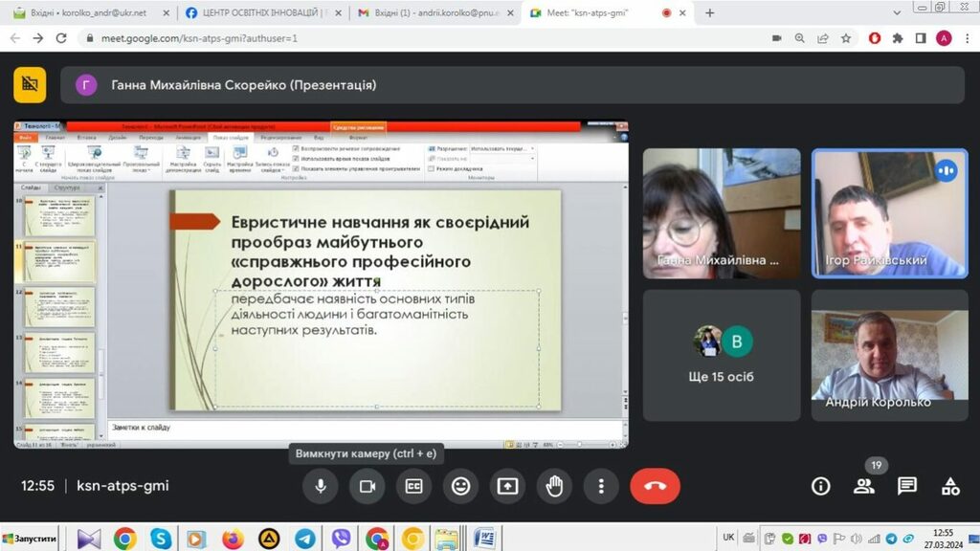The width and height of the screenshot is (980, 551).
Task: Open Meet's three-dot more options menu
Action: (600, 486)
